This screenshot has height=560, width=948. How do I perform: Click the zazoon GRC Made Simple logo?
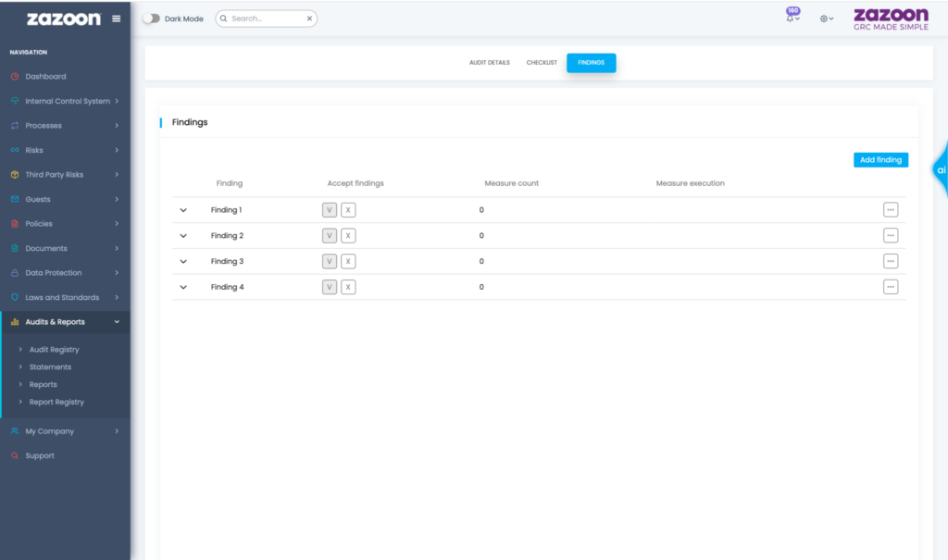click(891, 19)
